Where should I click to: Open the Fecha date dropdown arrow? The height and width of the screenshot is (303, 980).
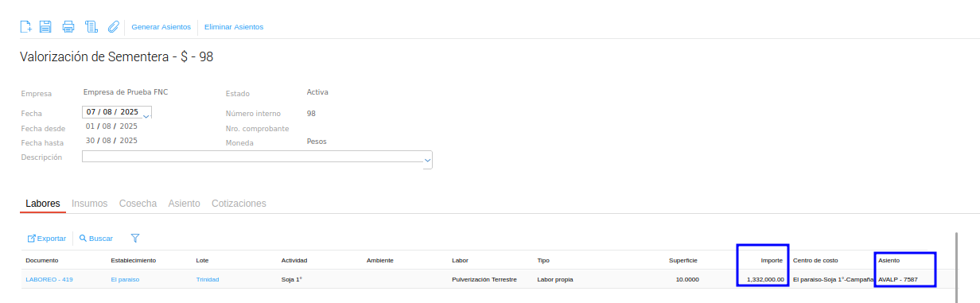146,116
